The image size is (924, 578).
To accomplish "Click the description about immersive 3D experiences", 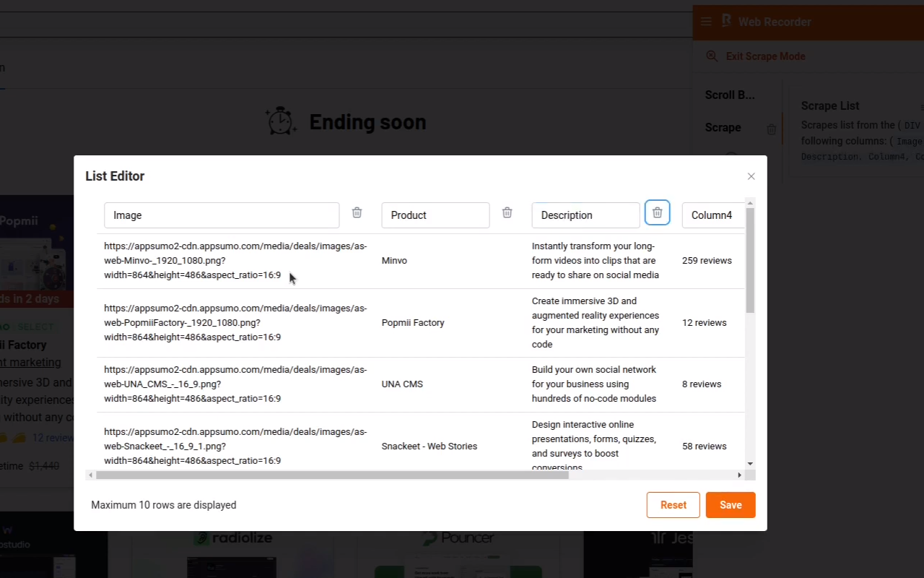I will click(x=596, y=322).
